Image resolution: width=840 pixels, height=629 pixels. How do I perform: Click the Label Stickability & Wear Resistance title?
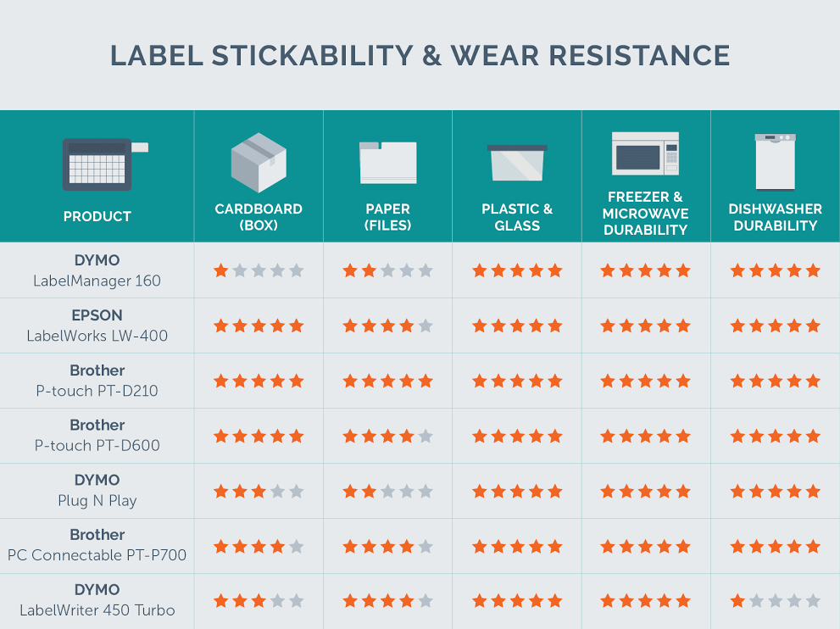(x=420, y=56)
